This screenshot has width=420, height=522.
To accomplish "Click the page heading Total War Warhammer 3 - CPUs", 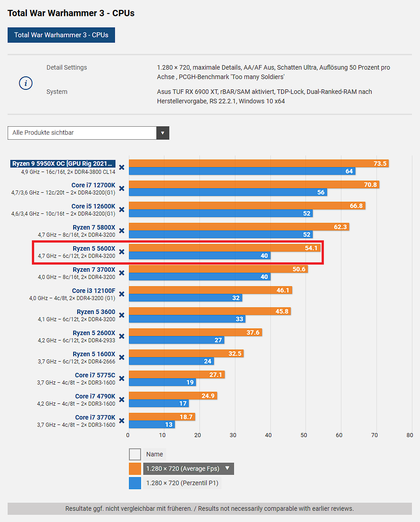I will coord(71,13).
